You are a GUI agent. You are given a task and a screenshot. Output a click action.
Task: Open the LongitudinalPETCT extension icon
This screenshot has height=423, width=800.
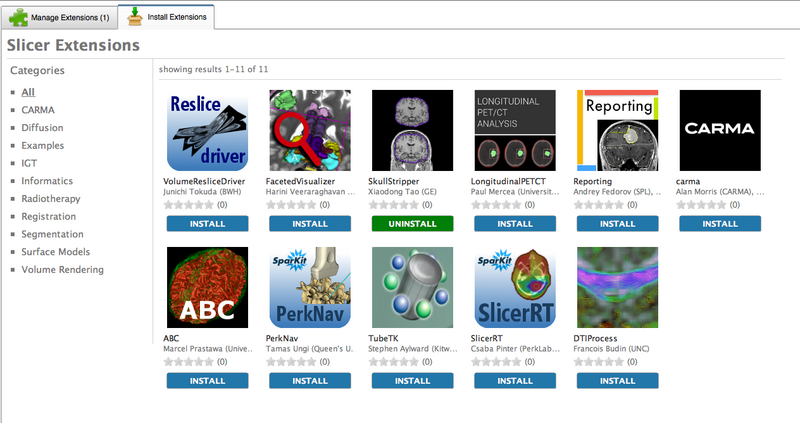tap(514, 131)
